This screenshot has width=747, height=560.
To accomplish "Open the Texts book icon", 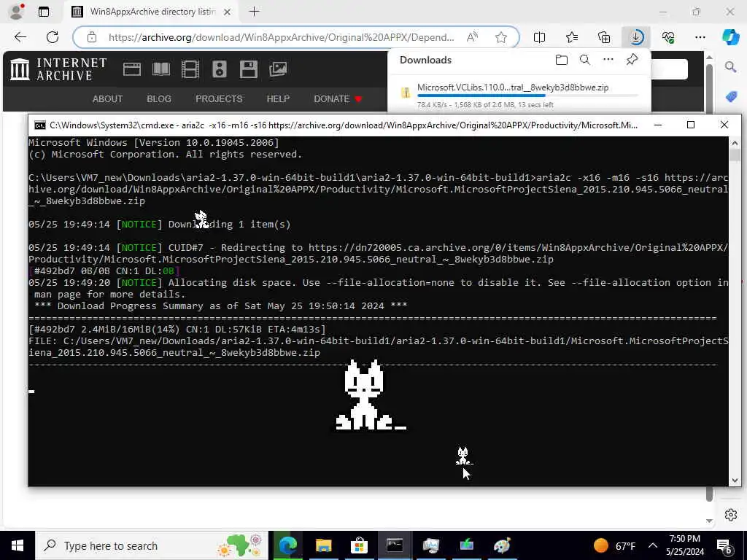I will (161, 69).
